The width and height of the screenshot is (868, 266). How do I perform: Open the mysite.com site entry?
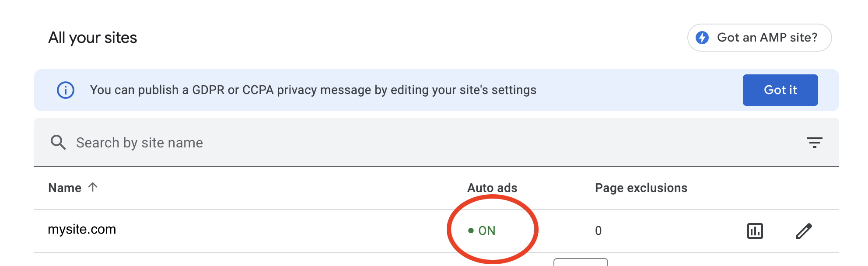tap(82, 229)
